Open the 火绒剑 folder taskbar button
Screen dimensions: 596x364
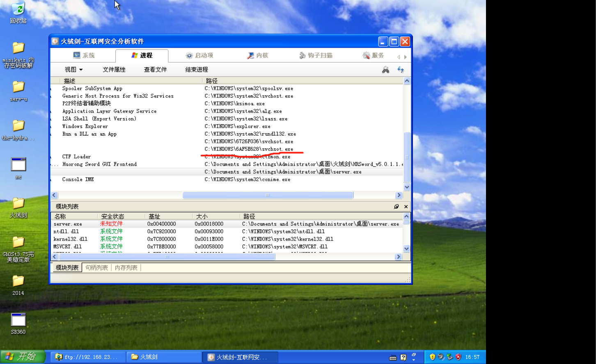(164, 357)
